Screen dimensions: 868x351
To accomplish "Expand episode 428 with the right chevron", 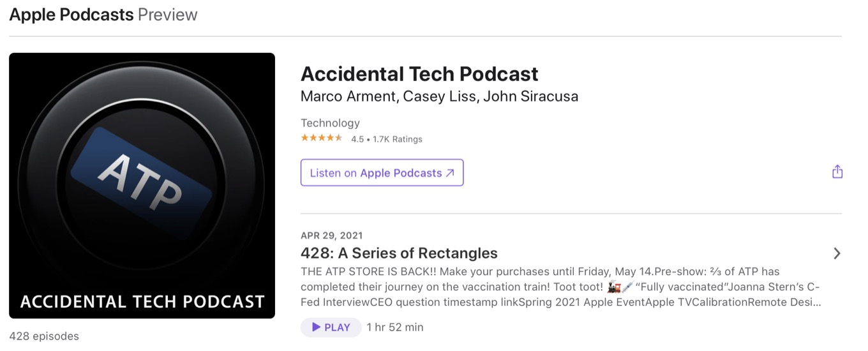I will (837, 253).
